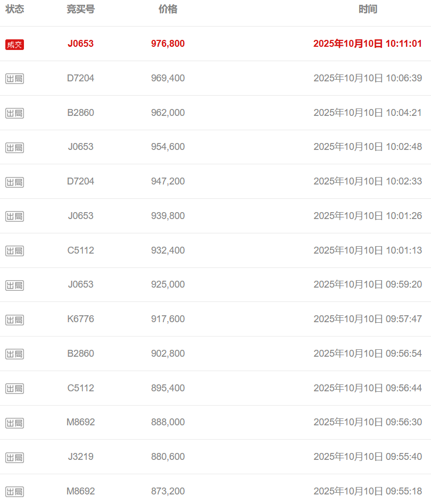The width and height of the screenshot is (431, 504).
Task: Click the timestamp ending in 09:56:30
Action: [368, 422]
